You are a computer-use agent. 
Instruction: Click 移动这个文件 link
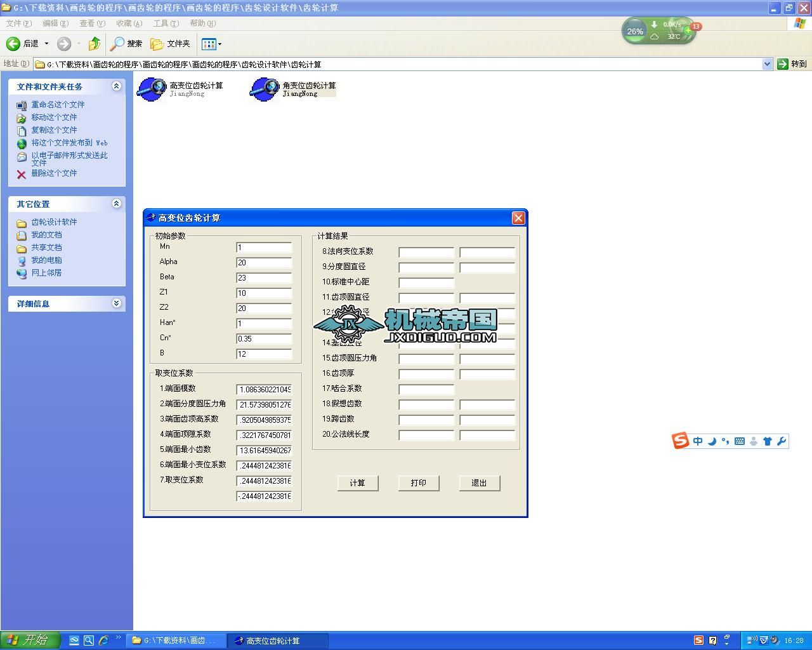click(54, 117)
